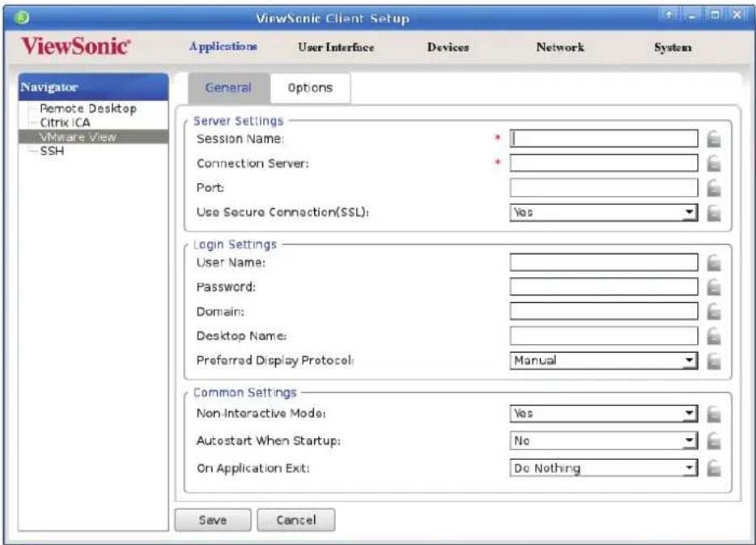
Task: Click the ViewSonic logo
Action: pos(76,46)
